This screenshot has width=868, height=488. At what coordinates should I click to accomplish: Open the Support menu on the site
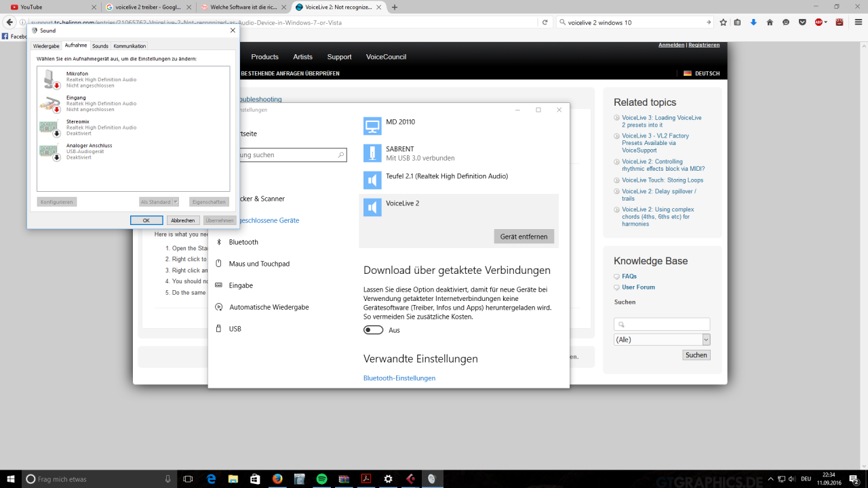tap(339, 57)
